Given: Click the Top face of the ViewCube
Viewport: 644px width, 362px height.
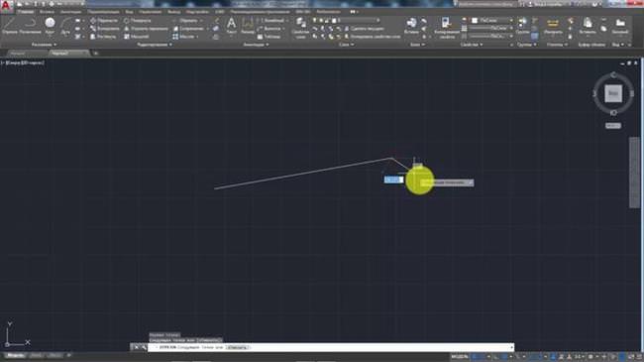Looking at the screenshot, I should tap(612, 93).
